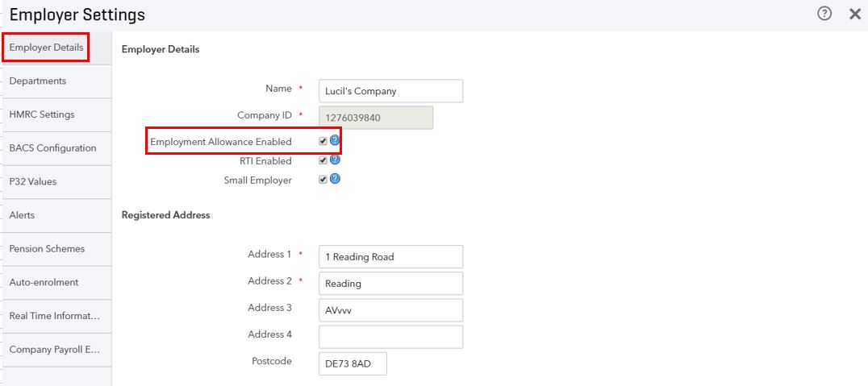The width and height of the screenshot is (868, 386).
Task: Select Pension Schemes in the sidebar
Action: point(56,249)
